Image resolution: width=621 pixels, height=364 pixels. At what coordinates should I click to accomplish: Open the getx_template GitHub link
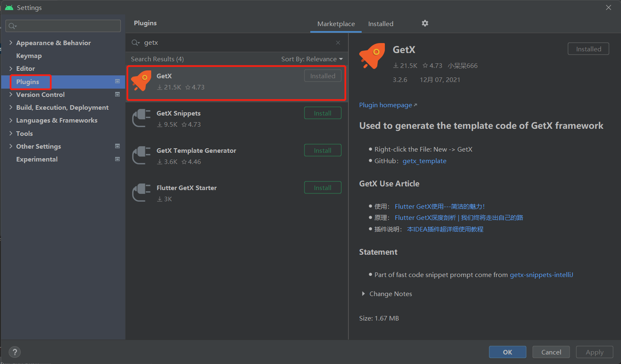tap(424, 161)
